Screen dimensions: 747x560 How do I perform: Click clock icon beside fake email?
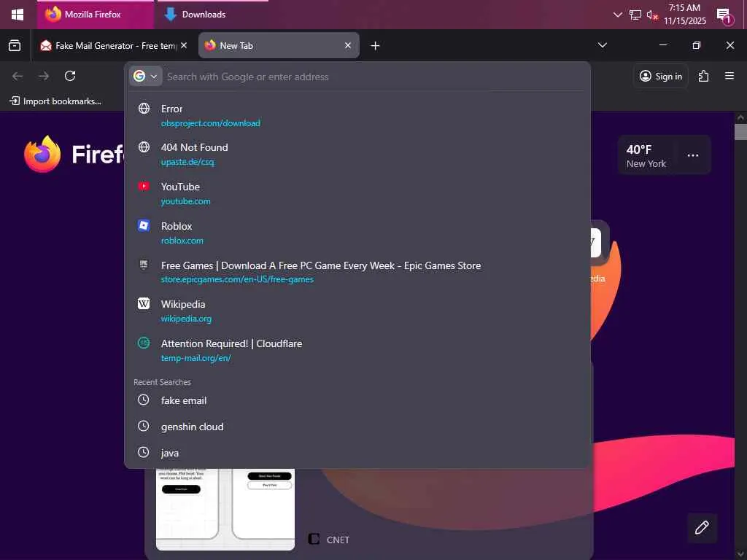[144, 400]
